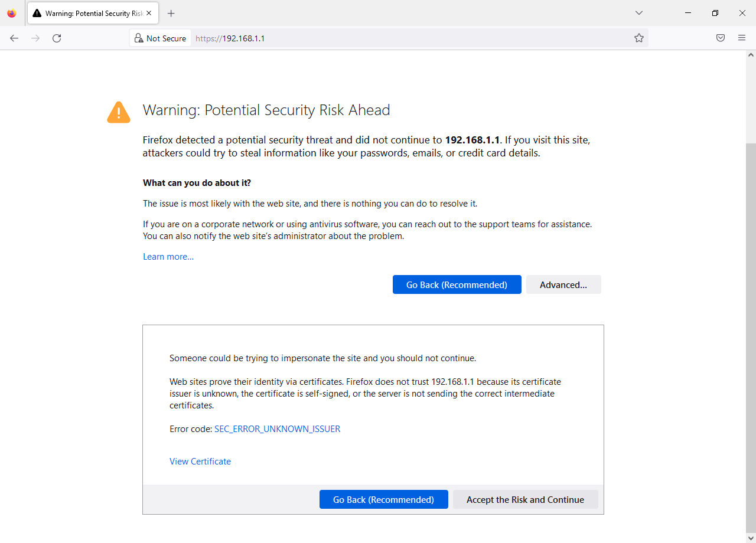Select the Warning: Potential Security Risk tab

click(87, 13)
